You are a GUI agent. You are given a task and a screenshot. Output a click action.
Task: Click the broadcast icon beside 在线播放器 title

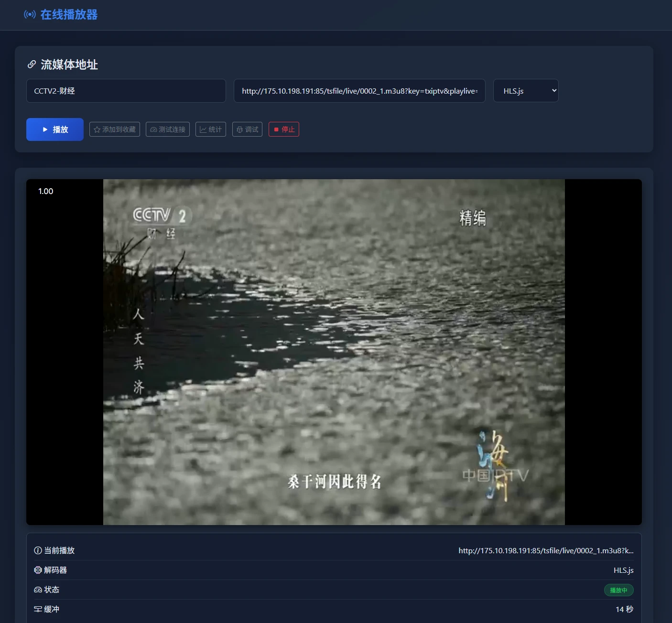coord(30,15)
